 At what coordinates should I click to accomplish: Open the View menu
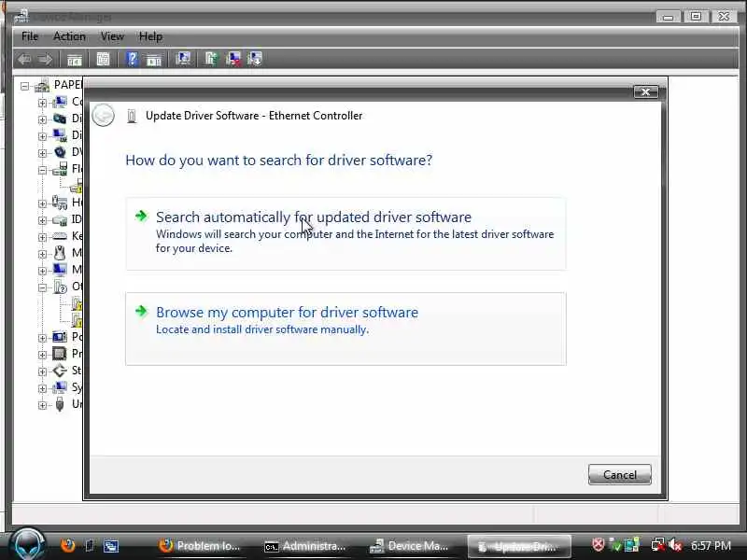point(112,36)
